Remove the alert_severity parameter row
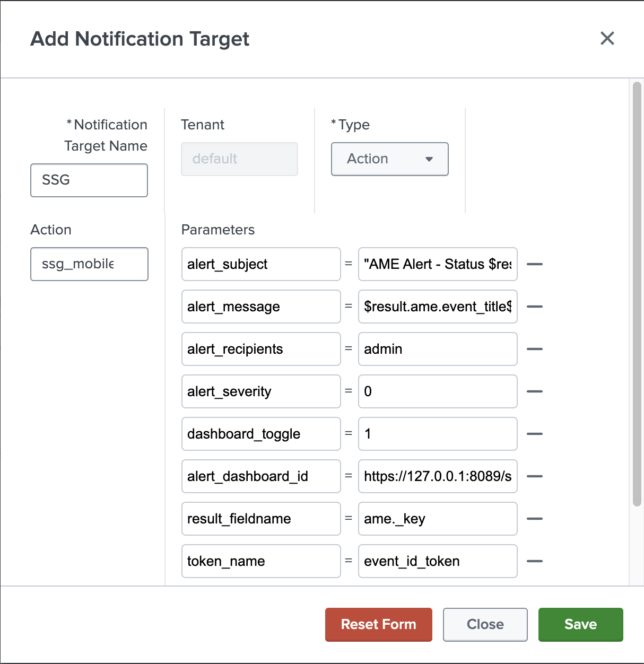 pos(535,391)
